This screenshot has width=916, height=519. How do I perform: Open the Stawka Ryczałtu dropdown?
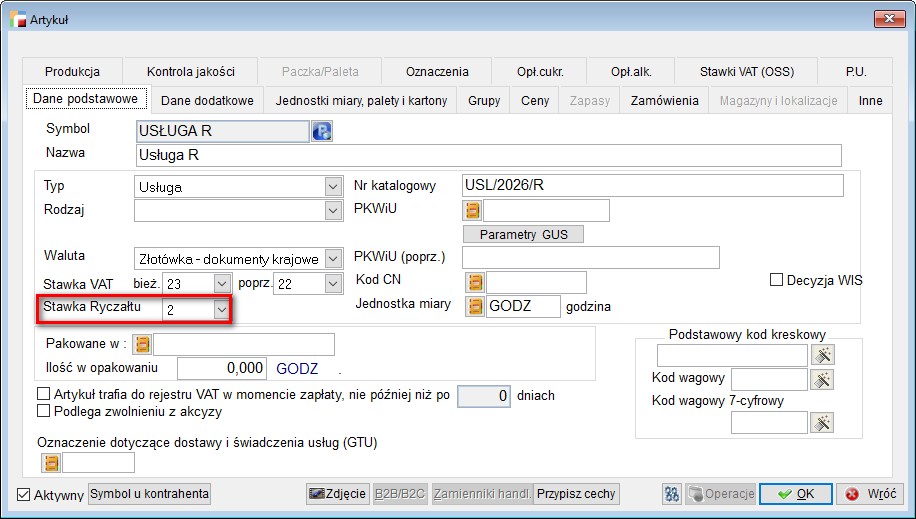coord(221,310)
